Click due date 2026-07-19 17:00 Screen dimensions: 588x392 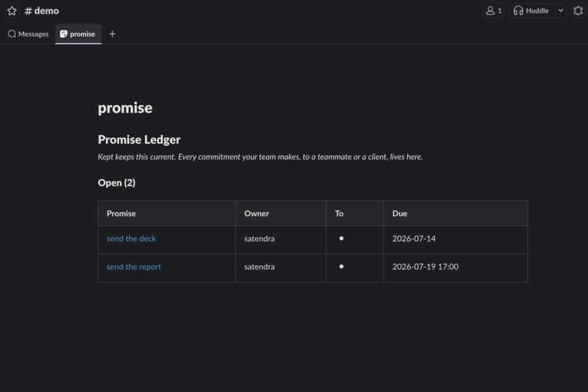click(x=425, y=266)
